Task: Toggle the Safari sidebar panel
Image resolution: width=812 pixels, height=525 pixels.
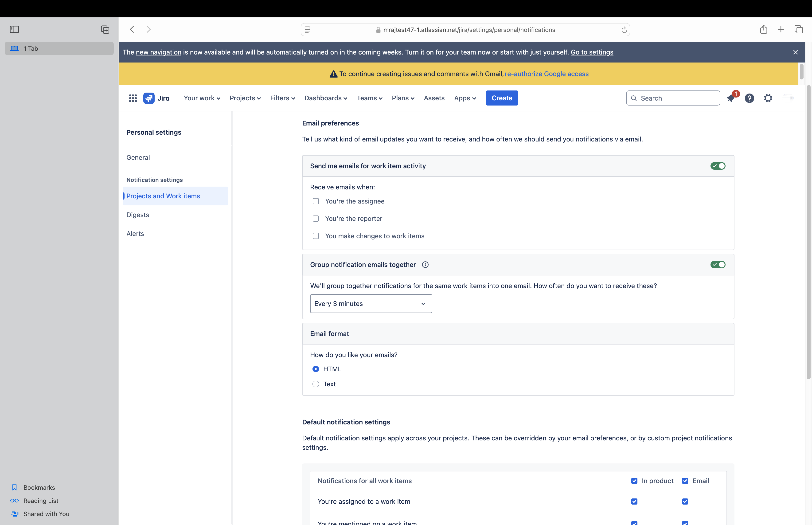Action: pyautogui.click(x=14, y=29)
